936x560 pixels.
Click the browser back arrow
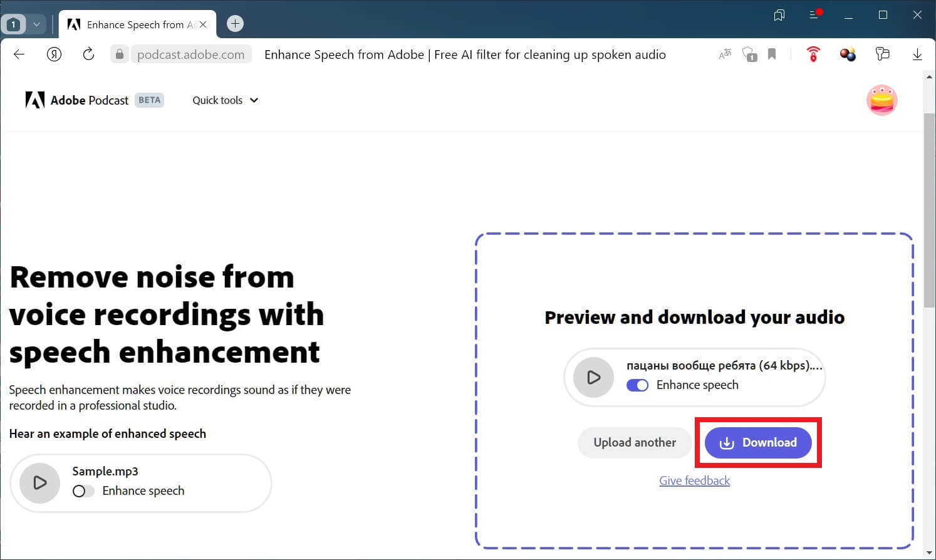(x=19, y=54)
